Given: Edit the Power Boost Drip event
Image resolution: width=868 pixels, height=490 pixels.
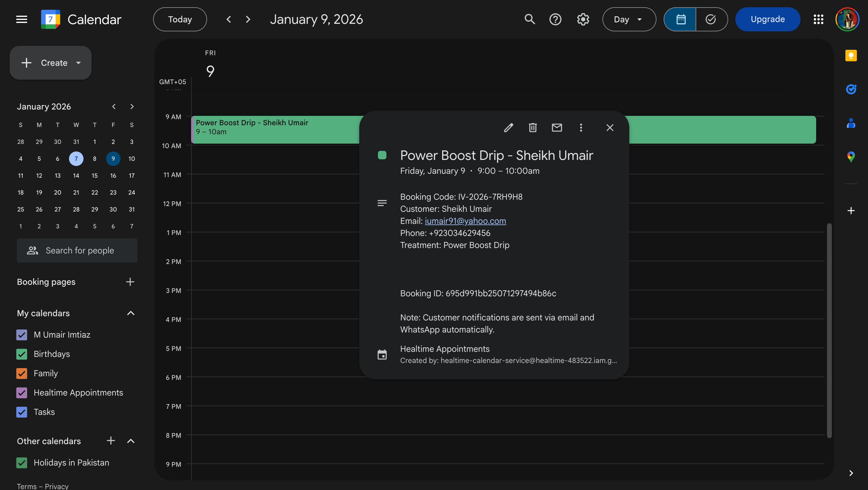Looking at the screenshot, I should point(508,127).
